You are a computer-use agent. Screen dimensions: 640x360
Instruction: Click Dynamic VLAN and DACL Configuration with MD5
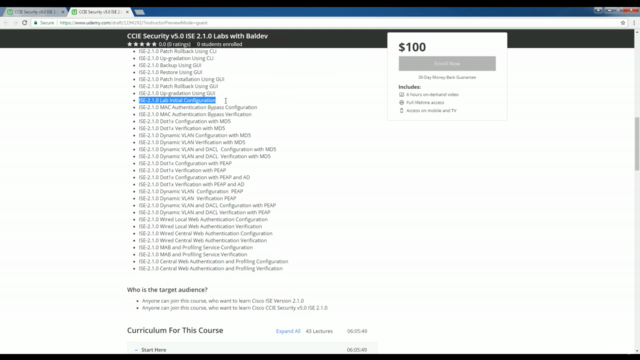point(207,149)
